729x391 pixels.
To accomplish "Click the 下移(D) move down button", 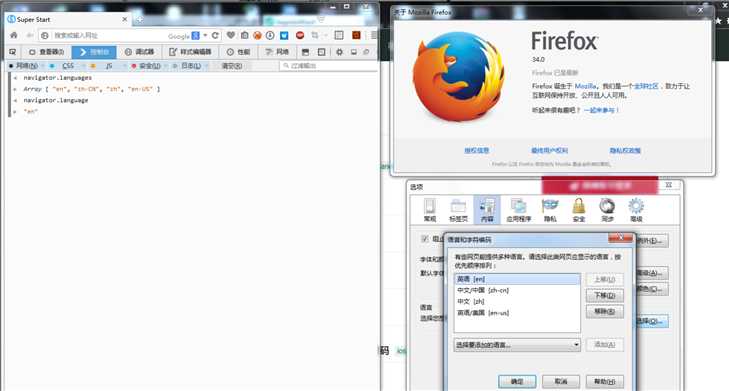I will (x=604, y=296).
